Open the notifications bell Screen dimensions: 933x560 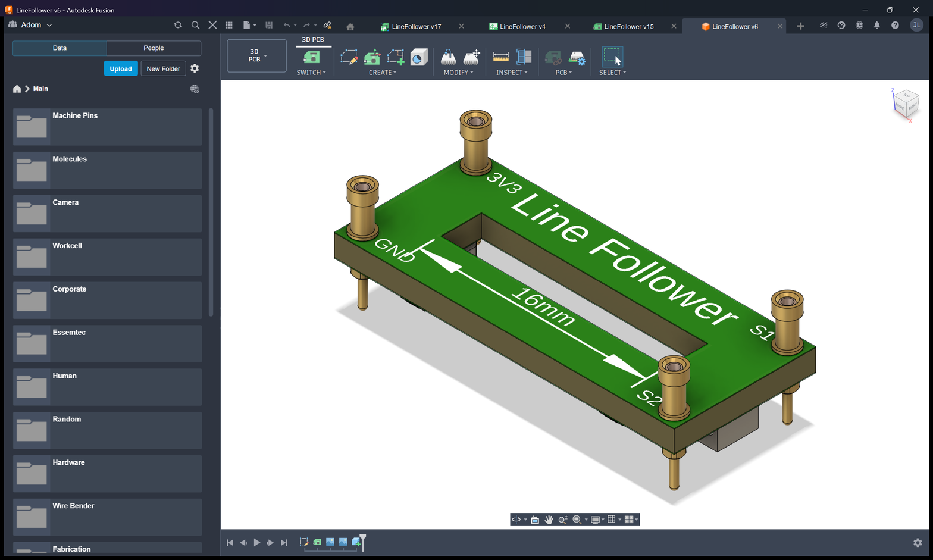click(x=876, y=25)
